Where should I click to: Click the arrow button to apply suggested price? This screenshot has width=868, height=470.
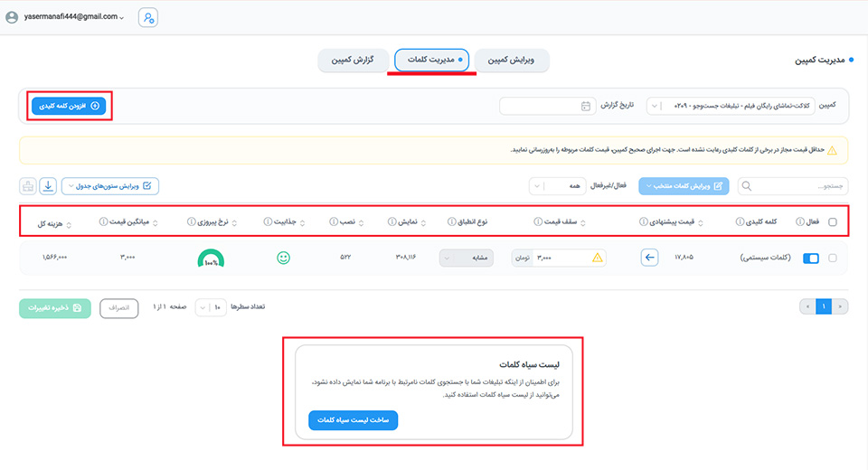click(650, 258)
